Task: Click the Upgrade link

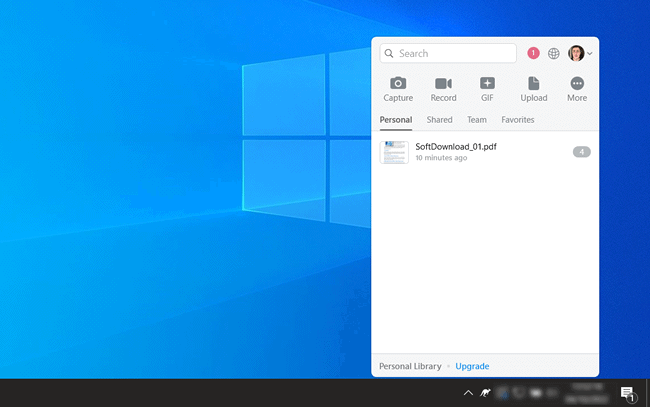Action: click(472, 366)
